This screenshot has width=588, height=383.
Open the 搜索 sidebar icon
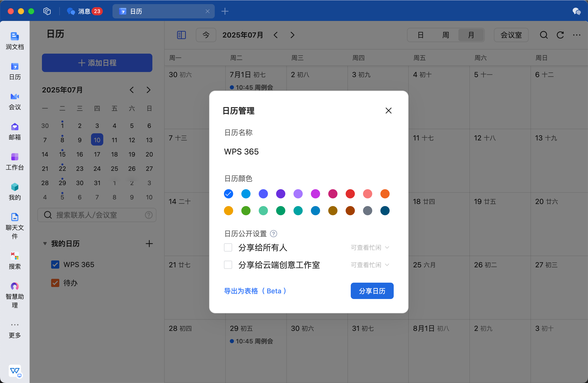point(15,261)
